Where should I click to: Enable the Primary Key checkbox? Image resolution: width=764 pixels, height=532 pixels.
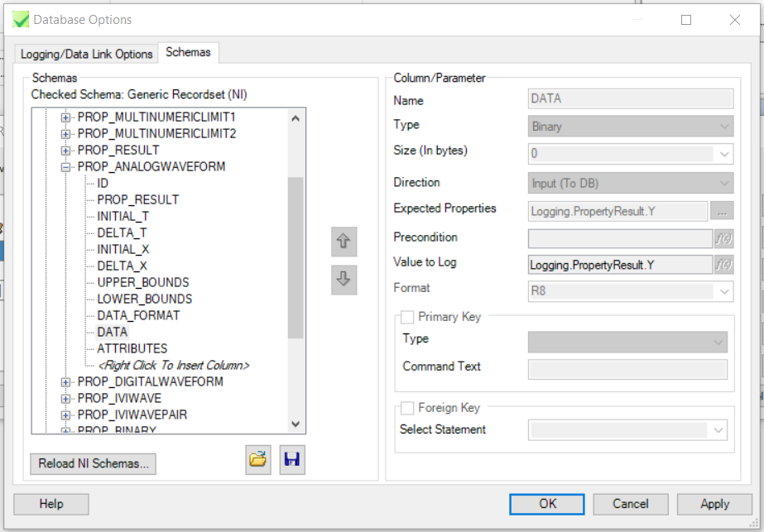(x=407, y=317)
